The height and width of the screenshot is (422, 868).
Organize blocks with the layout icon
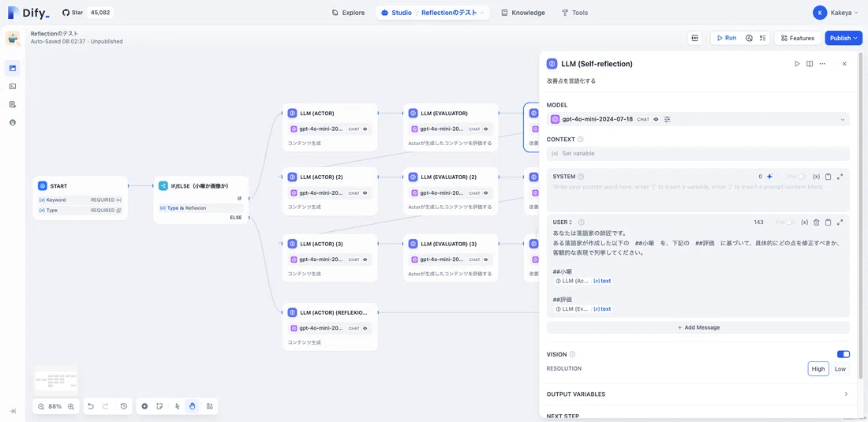pos(209,406)
